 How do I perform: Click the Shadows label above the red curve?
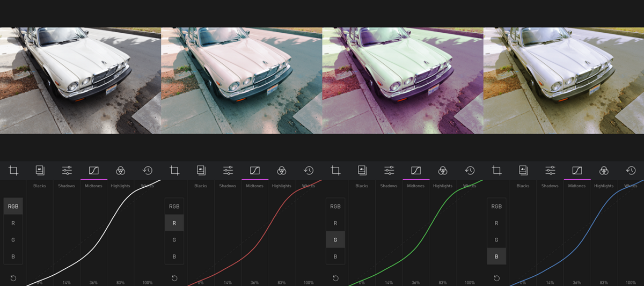click(228, 186)
